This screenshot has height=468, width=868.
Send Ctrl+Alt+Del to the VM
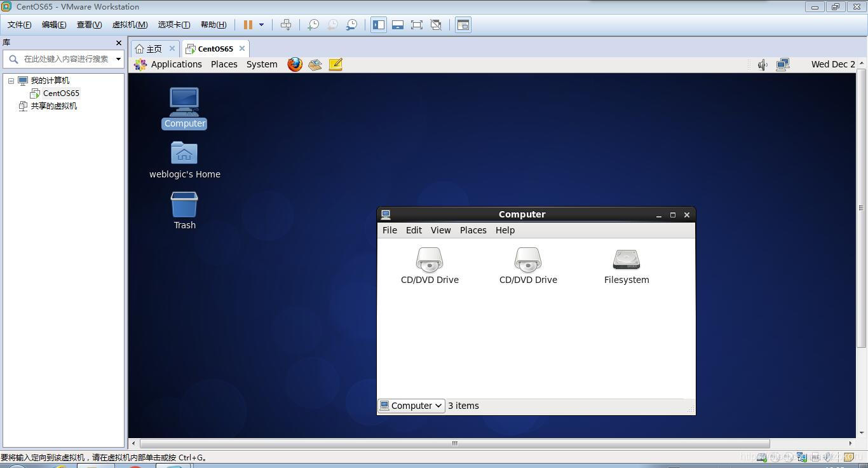point(286,25)
